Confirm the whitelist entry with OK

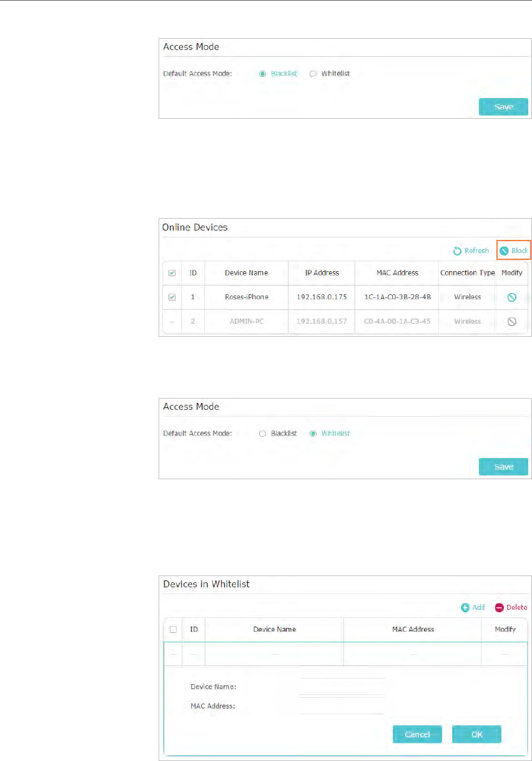pyautogui.click(x=476, y=734)
